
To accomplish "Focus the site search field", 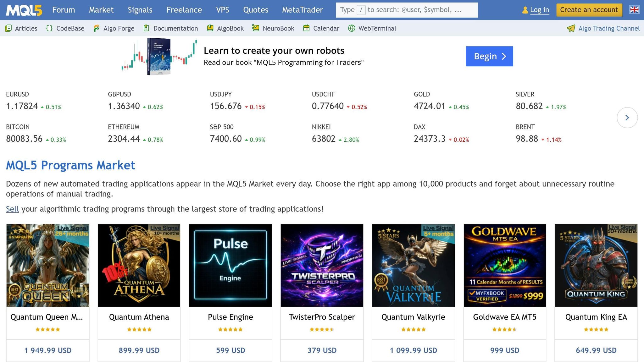I will pos(407,10).
